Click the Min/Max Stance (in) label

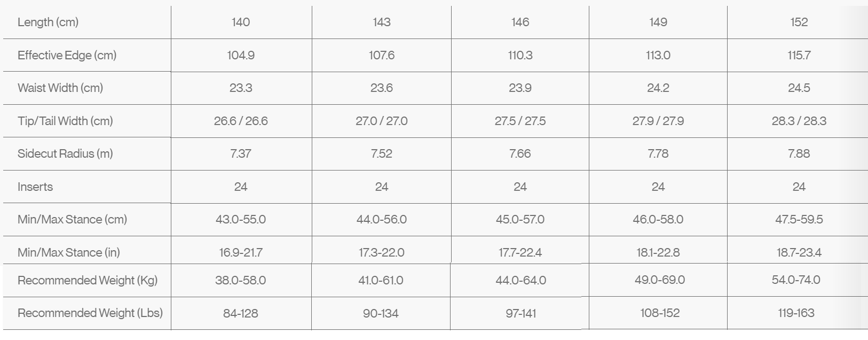69,252
